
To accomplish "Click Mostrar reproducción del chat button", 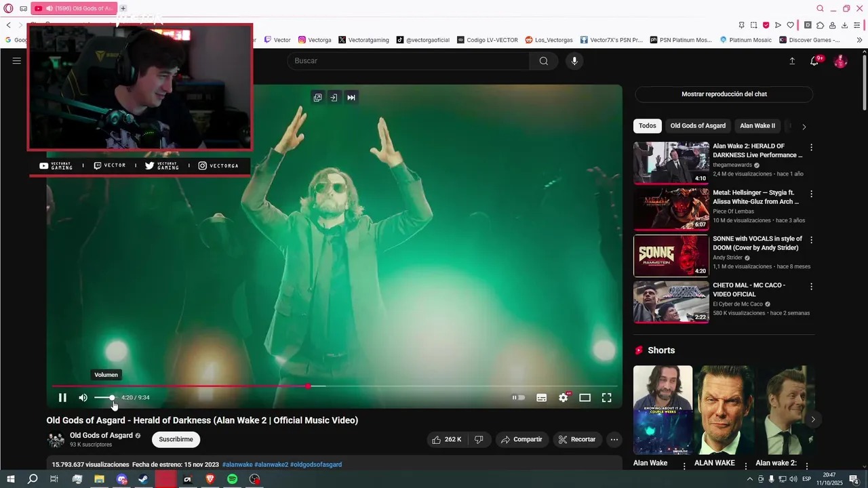I will point(724,94).
